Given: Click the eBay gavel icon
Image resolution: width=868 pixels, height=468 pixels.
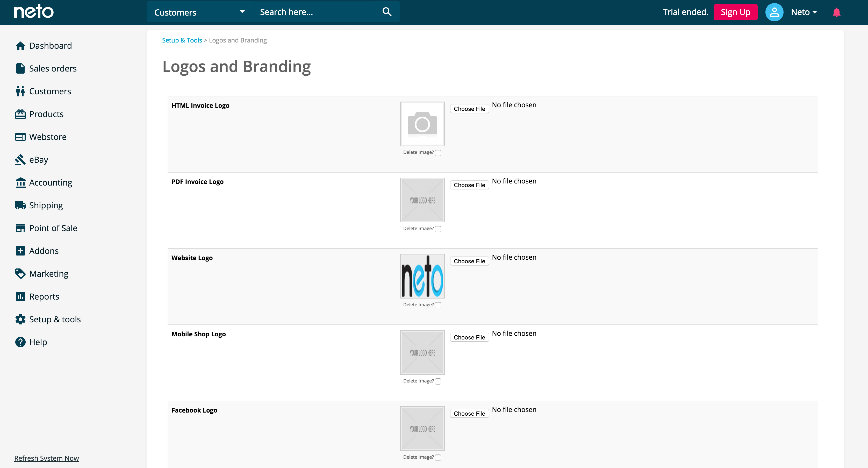Looking at the screenshot, I should 20,160.
